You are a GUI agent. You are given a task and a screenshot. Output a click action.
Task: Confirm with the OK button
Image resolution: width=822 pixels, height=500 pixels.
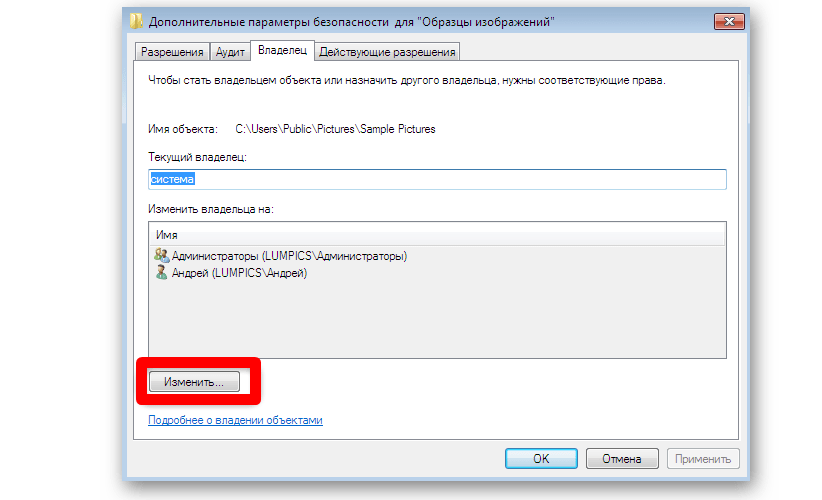pos(541,459)
